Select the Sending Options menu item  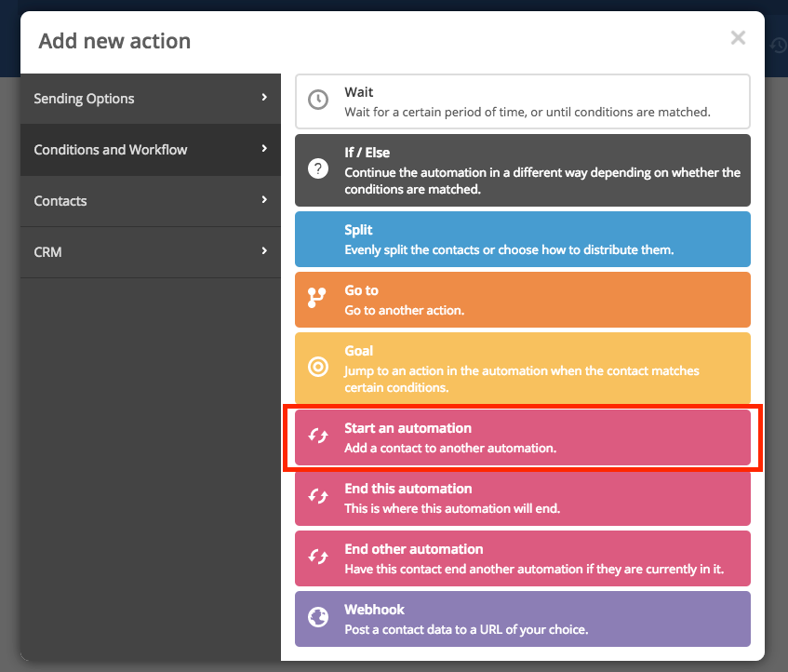[84, 99]
